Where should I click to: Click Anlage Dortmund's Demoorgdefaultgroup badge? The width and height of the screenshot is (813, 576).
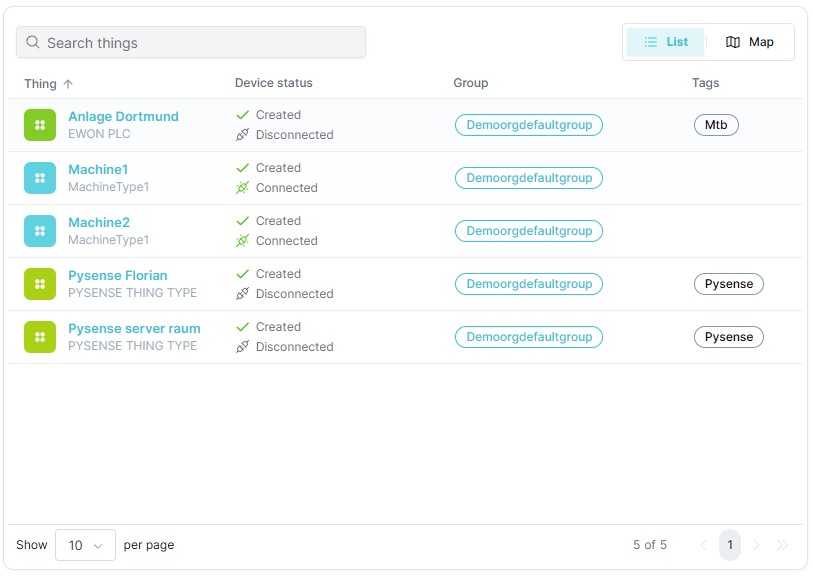coord(529,125)
